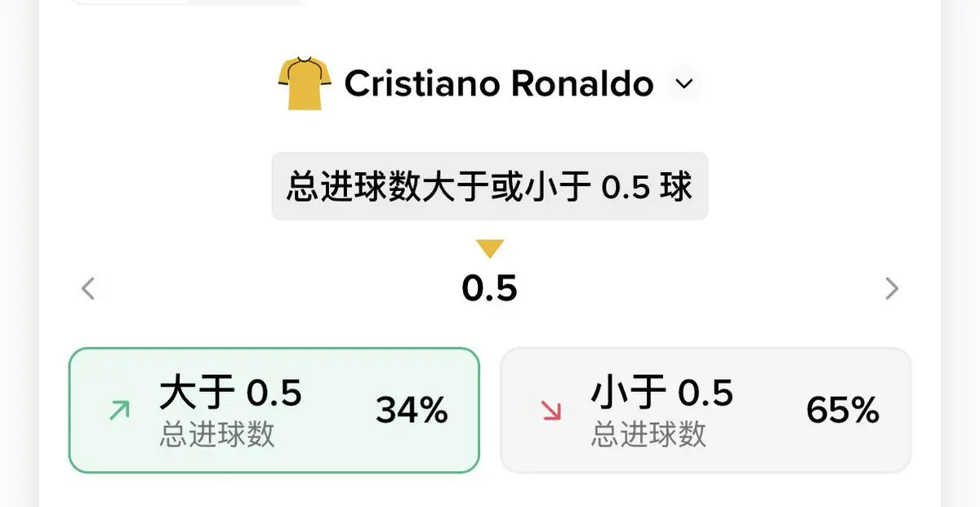Click the 总进球数 label under 大于 0.5
The height and width of the screenshot is (507, 980).
point(217,435)
